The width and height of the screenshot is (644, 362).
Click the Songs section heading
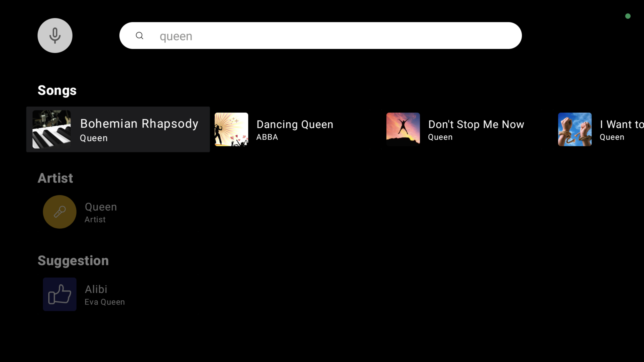point(57,90)
